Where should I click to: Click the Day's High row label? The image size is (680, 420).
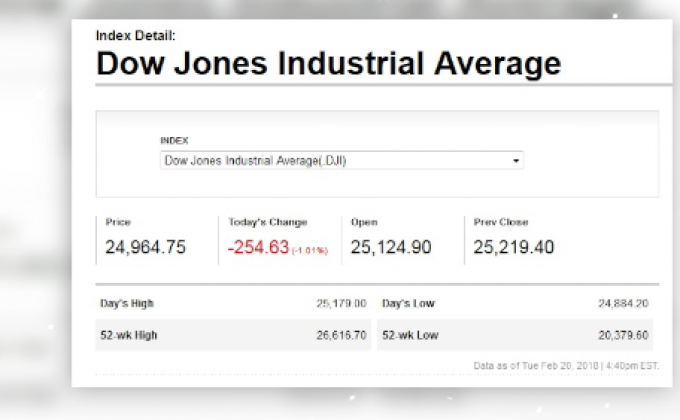(x=127, y=303)
